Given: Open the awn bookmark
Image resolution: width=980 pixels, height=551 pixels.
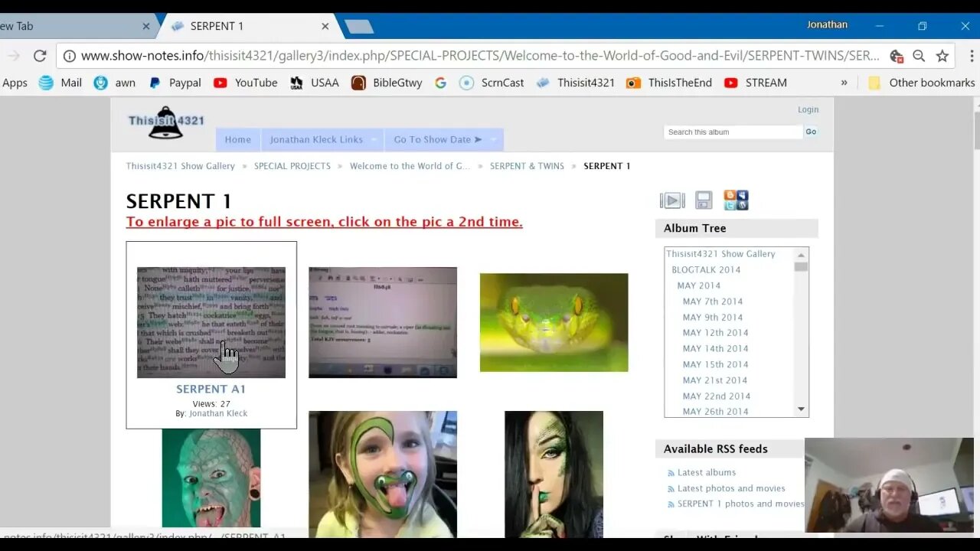Looking at the screenshot, I should coord(115,83).
